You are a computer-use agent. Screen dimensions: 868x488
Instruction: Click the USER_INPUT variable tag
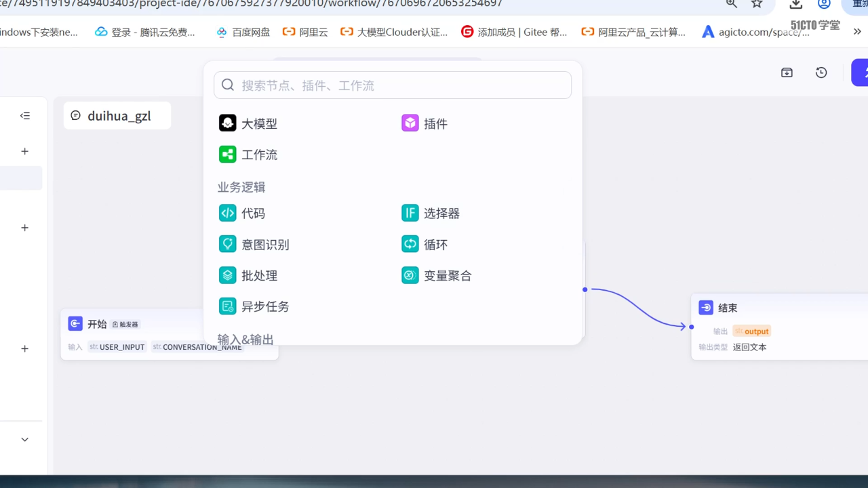click(117, 347)
